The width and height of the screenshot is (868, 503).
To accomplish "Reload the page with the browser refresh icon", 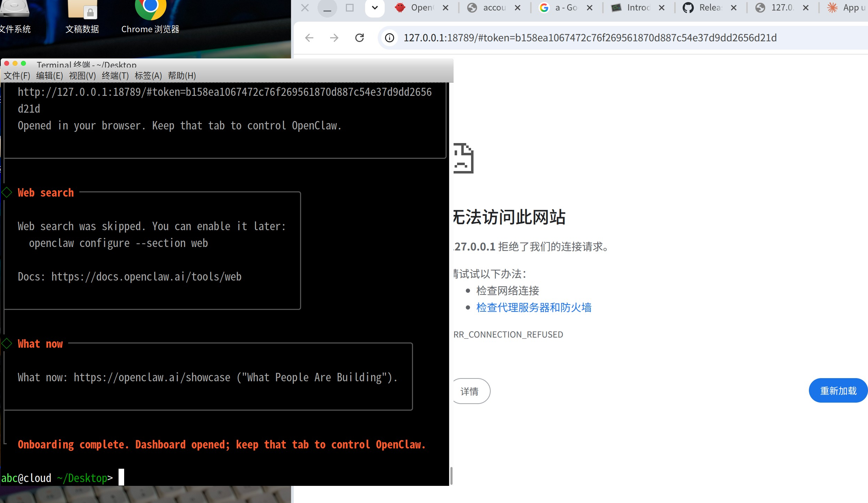I will point(360,38).
